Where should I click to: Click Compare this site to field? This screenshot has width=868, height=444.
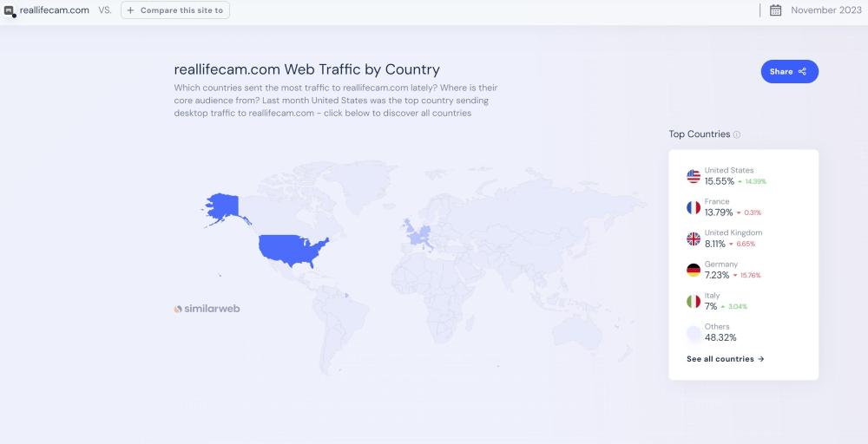[175, 10]
